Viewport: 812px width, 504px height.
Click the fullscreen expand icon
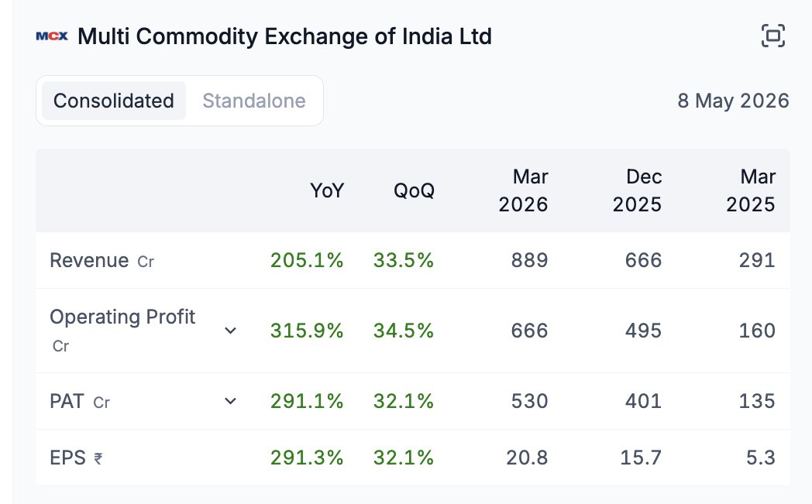pyautogui.click(x=772, y=36)
